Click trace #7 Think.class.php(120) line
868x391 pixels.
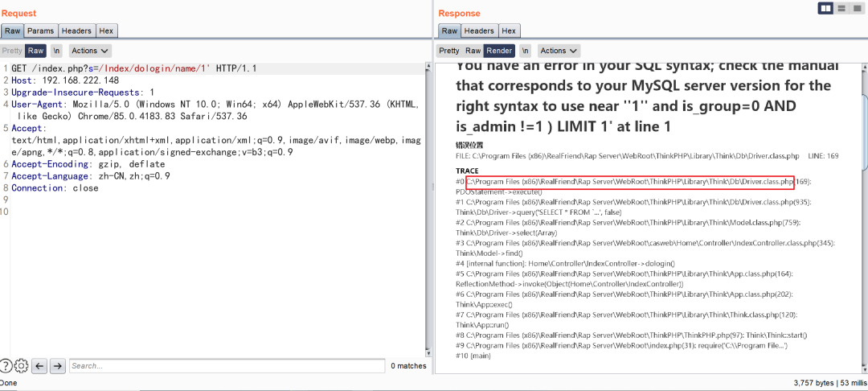pyautogui.click(x=627, y=315)
